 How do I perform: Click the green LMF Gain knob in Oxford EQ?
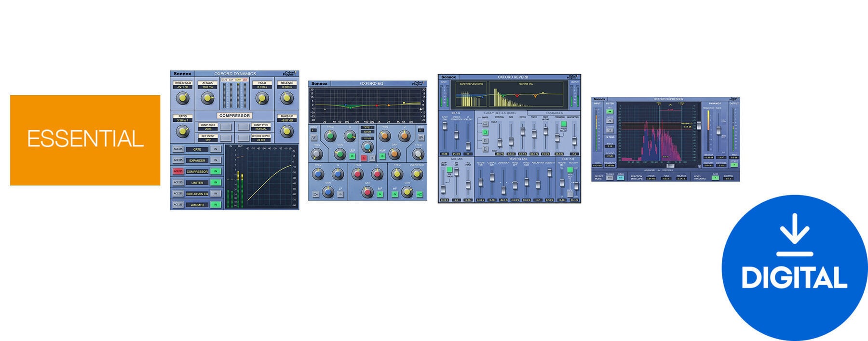[x=340, y=154]
